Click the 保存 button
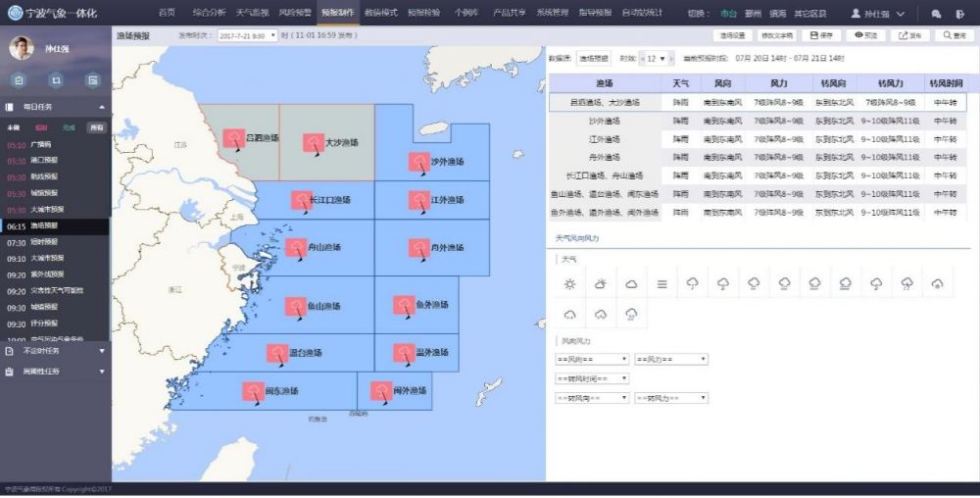Screen dimensions: 980x498 click(821, 35)
